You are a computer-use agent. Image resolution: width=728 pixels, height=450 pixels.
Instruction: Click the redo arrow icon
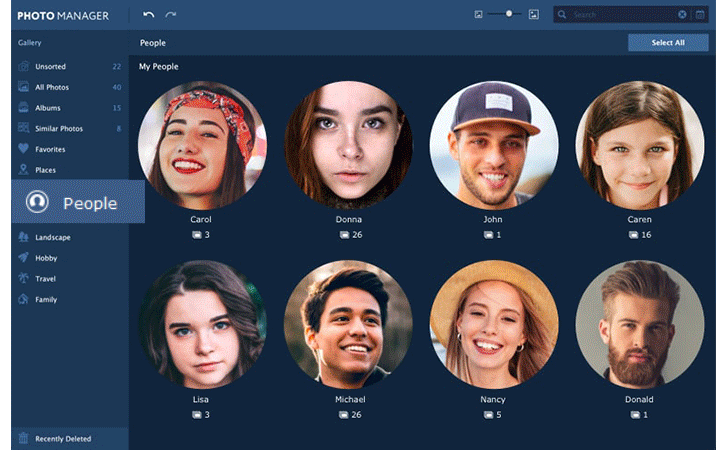(x=171, y=15)
